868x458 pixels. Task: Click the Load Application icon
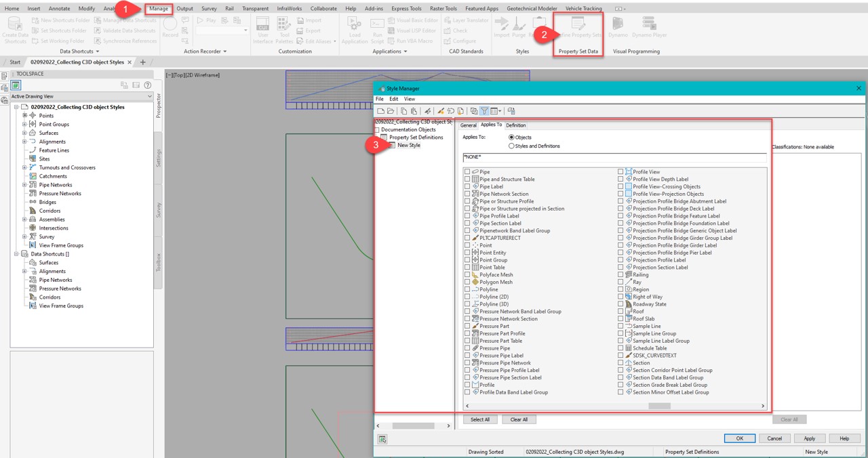point(355,30)
